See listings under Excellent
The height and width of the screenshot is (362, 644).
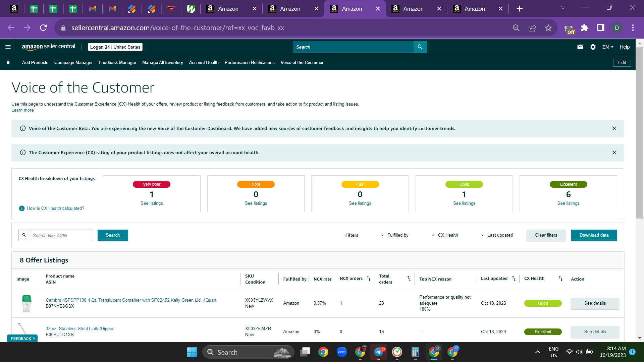[568, 203]
